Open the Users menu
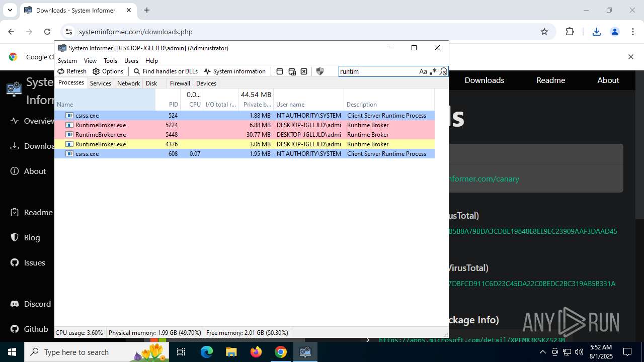Screen dimensions: 644x362 click(x=131, y=61)
